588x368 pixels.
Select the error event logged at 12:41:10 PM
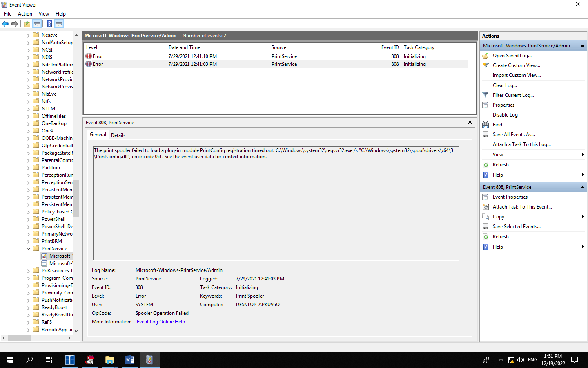click(276, 56)
